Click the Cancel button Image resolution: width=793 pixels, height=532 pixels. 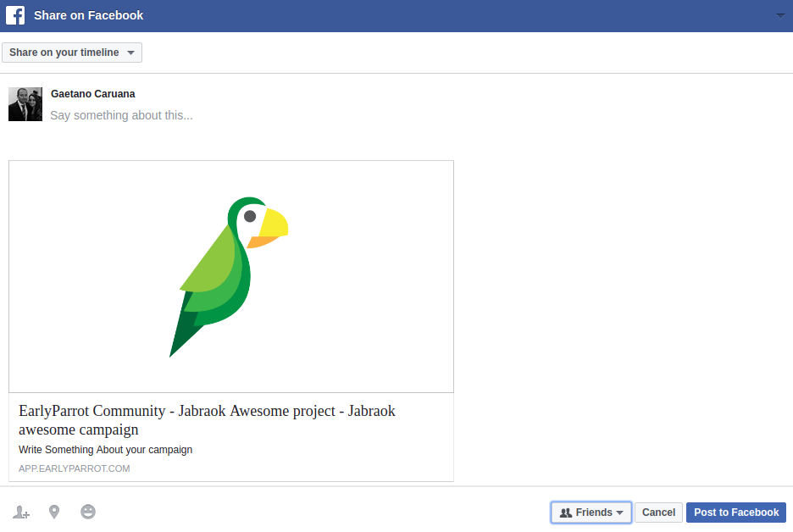[x=658, y=513]
